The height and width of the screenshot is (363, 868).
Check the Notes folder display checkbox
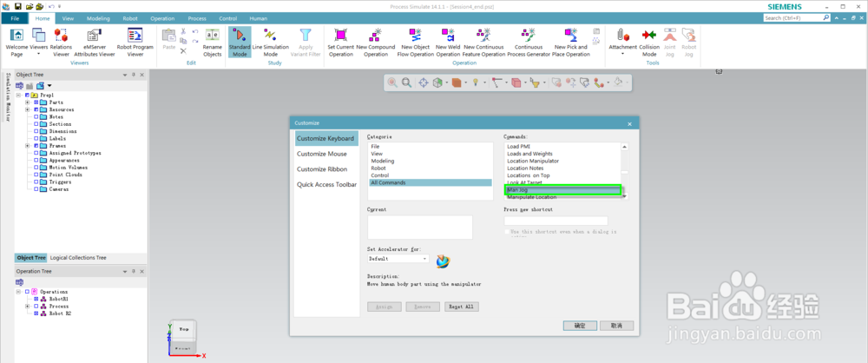coord(36,117)
